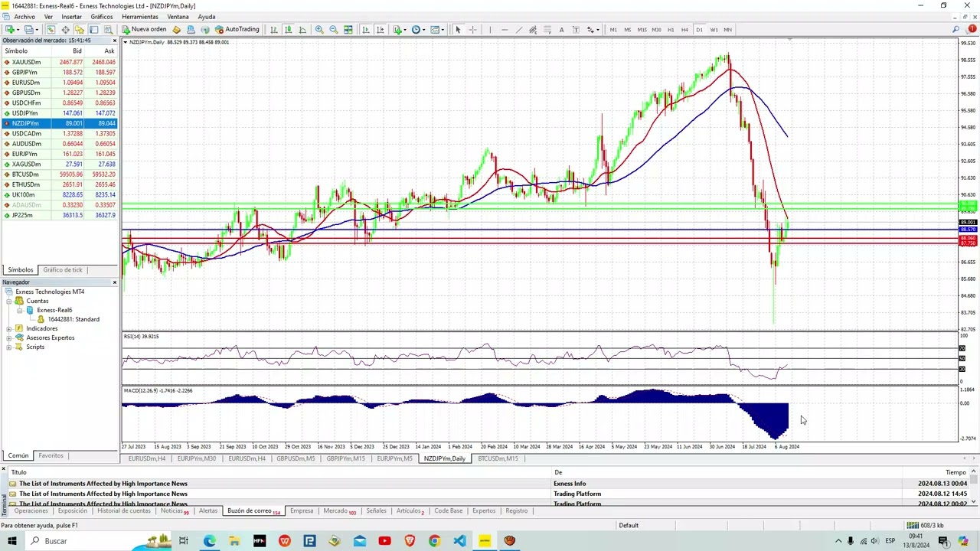This screenshot has width=980, height=551.
Task: Switch chart to candlestick display
Action: pyautogui.click(x=288, y=30)
